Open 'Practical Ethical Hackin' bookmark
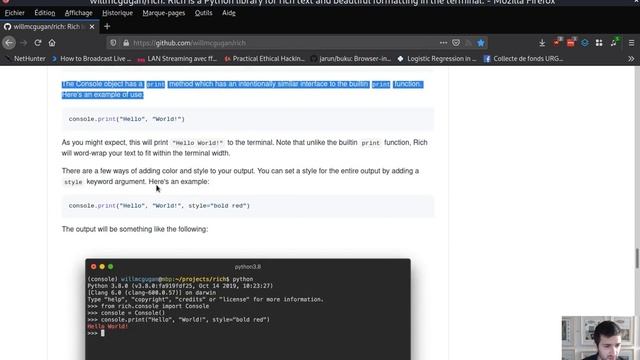This screenshot has width=640, height=360. click(x=264, y=59)
